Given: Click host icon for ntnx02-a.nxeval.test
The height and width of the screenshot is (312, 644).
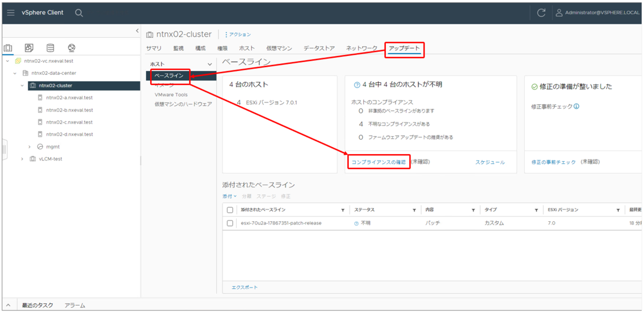Looking at the screenshot, I should (x=40, y=98).
